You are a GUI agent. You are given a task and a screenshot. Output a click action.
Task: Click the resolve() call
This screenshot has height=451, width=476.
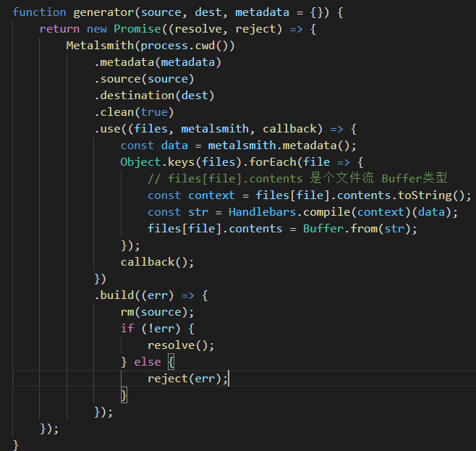[x=181, y=345]
